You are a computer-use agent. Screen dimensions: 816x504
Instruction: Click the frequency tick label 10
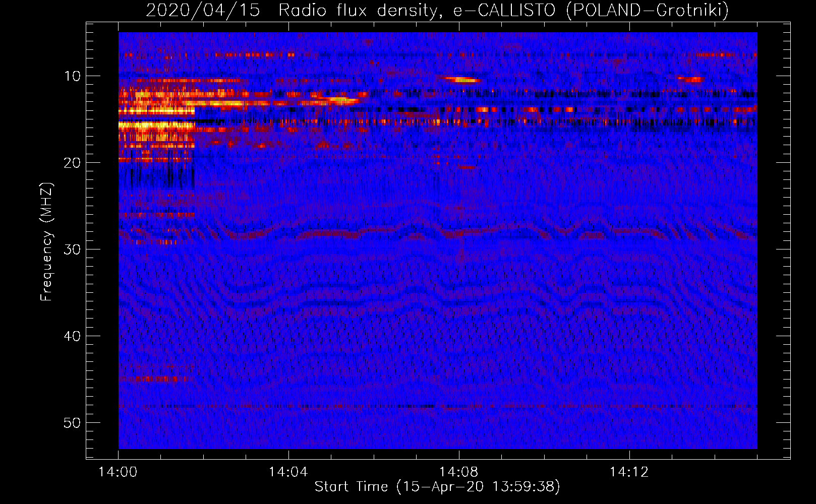(73, 76)
